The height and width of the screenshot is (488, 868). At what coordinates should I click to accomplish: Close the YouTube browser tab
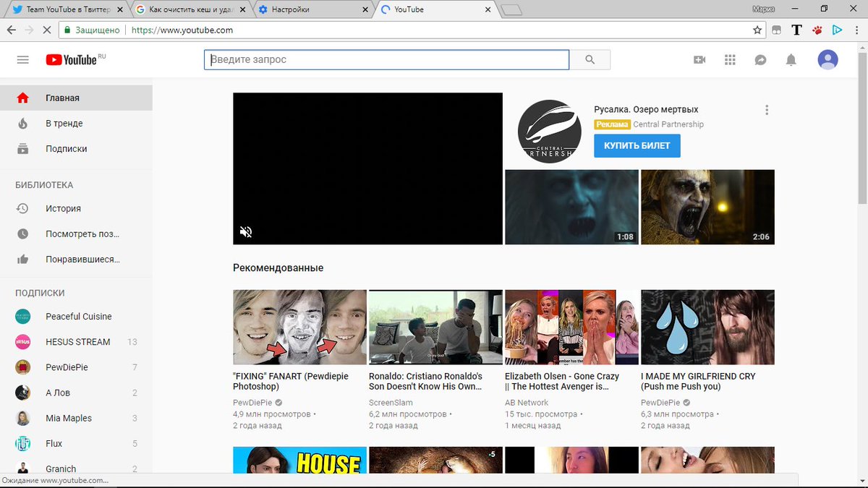click(x=488, y=10)
